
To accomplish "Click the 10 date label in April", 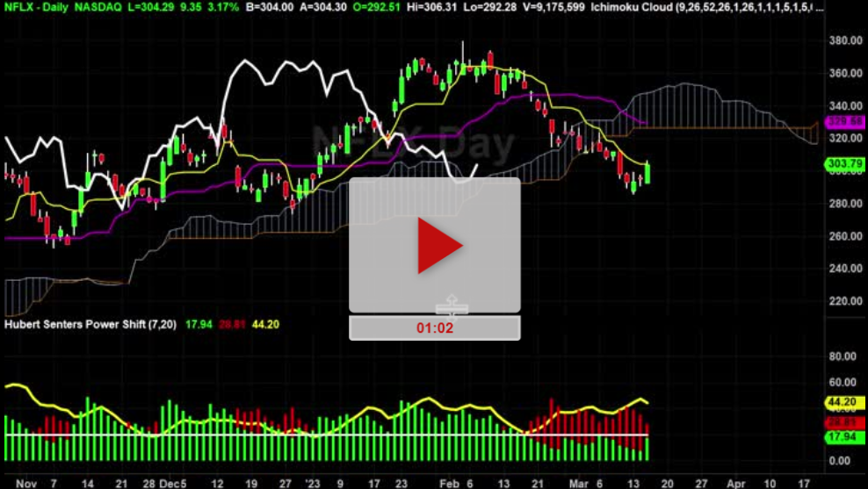I will click(x=770, y=484).
